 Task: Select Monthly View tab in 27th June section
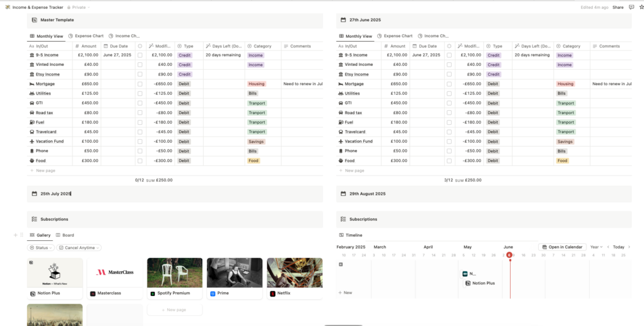tap(355, 36)
